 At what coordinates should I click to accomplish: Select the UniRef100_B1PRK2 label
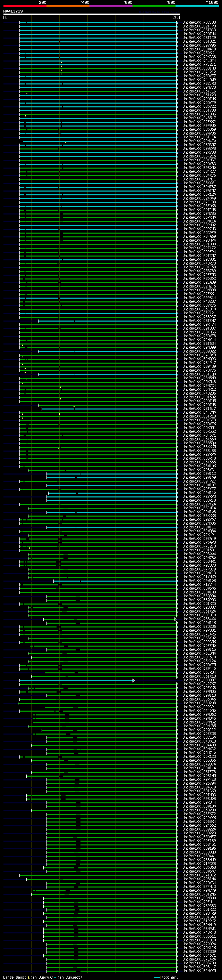(x=199, y=921)
